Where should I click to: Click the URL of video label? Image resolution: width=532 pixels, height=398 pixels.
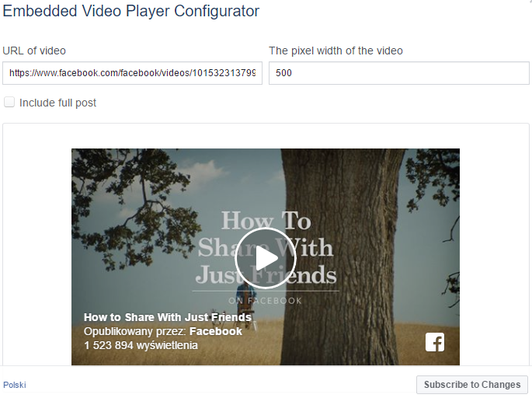pos(34,51)
